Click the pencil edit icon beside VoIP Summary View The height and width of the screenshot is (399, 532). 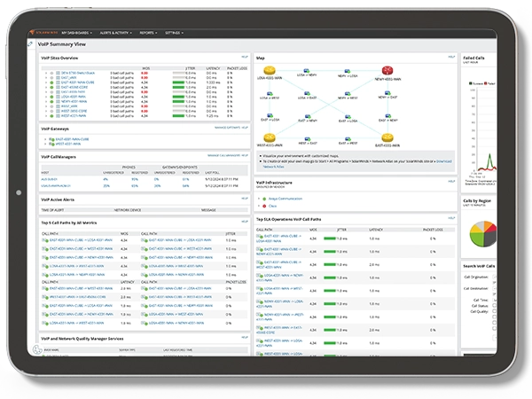[30, 43]
